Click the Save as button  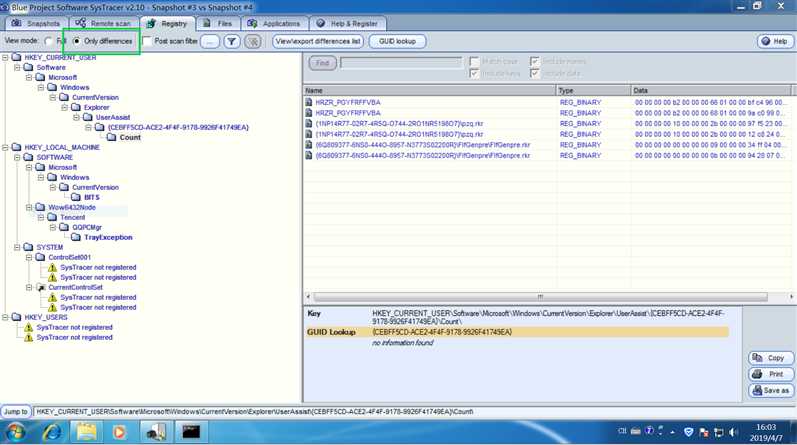coord(771,391)
